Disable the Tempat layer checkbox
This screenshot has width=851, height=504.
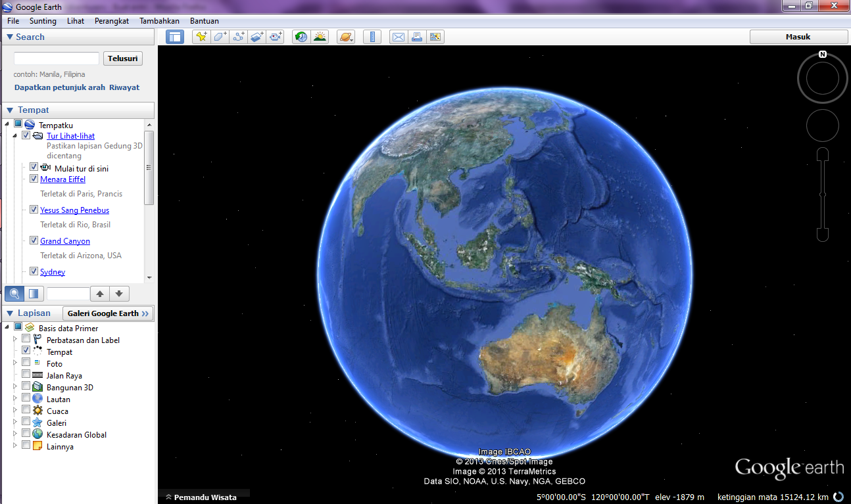tap(26, 351)
